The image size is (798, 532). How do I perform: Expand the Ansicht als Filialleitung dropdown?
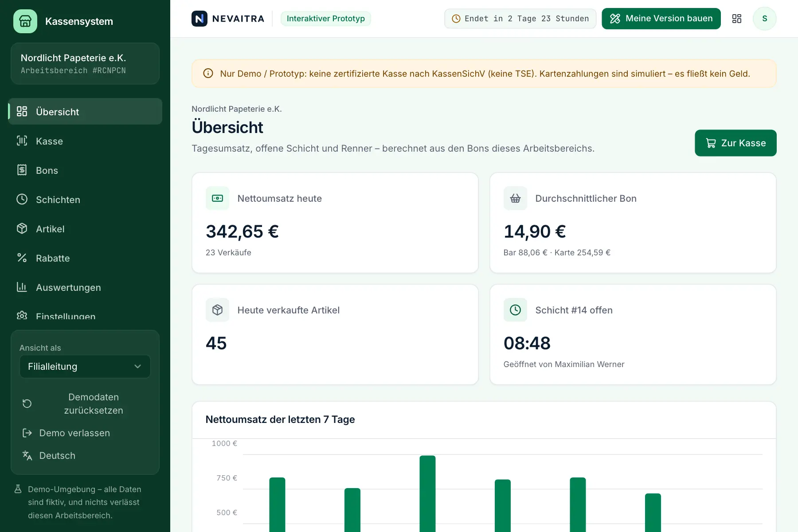click(x=85, y=367)
